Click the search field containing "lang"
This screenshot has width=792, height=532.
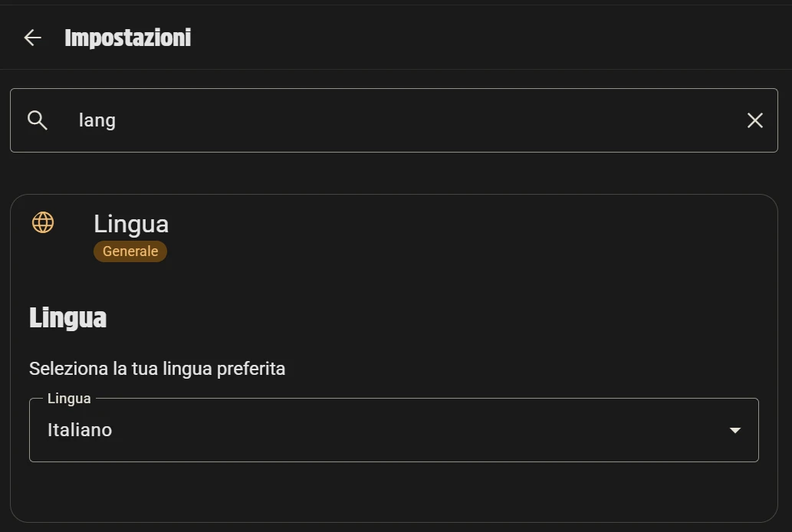(383, 120)
